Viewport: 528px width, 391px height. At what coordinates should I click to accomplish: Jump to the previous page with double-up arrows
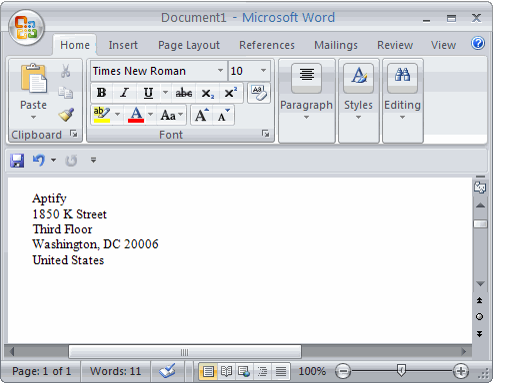point(480,300)
